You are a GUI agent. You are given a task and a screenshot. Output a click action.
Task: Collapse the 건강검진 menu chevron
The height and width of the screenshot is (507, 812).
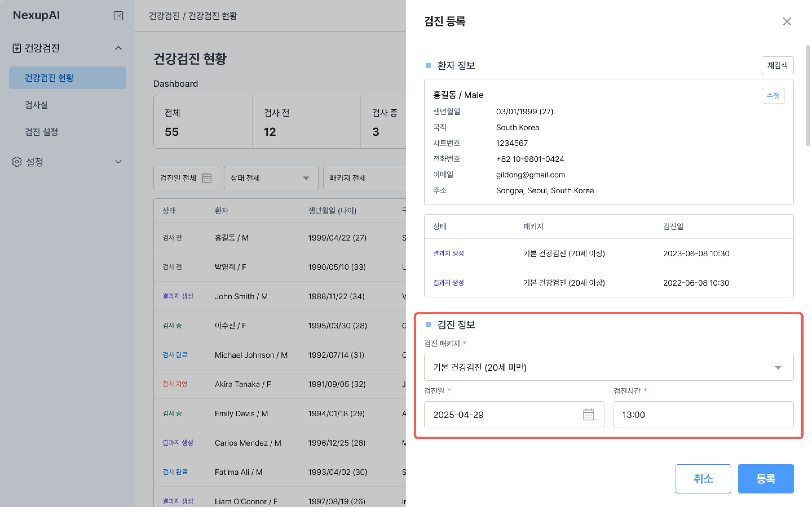pos(118,48)
